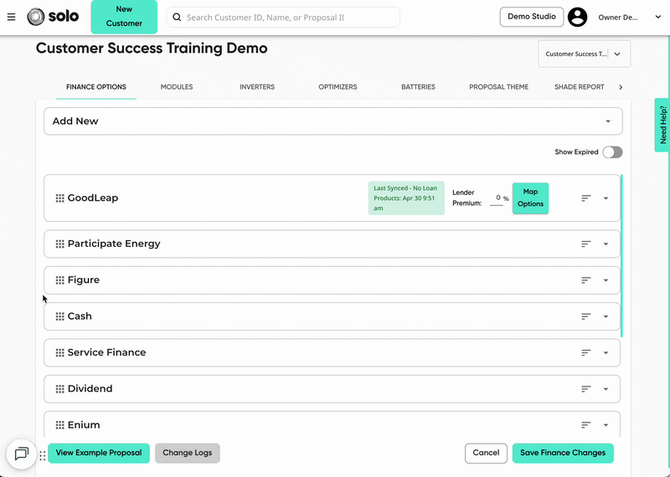
Task: Switch to the Batteries tab
Action: [418, 87]
